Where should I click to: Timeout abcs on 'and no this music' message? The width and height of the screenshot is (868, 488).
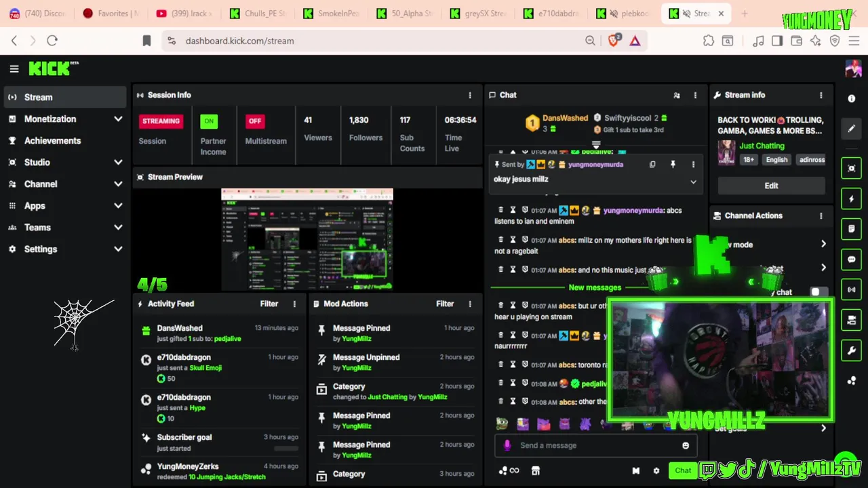click(513, 270)
